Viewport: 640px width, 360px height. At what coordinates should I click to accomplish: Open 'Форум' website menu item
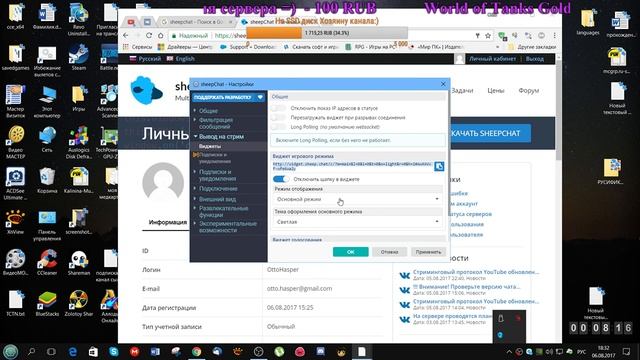tap(529, 91)
